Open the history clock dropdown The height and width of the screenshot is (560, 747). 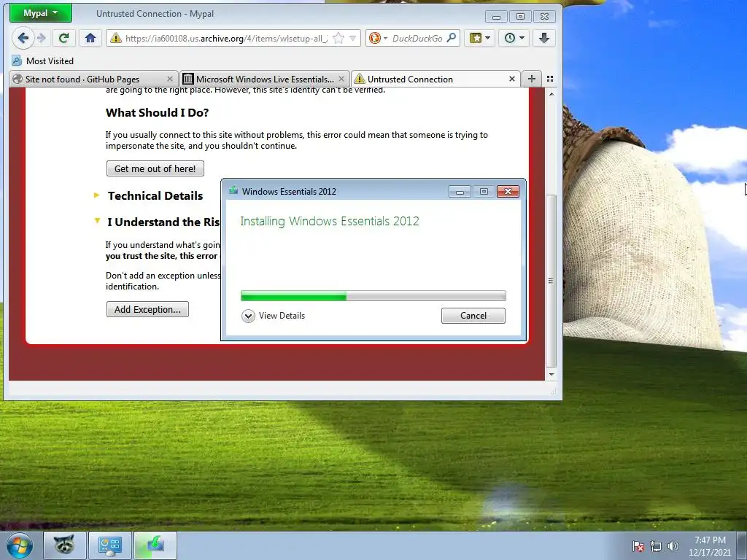514,38
